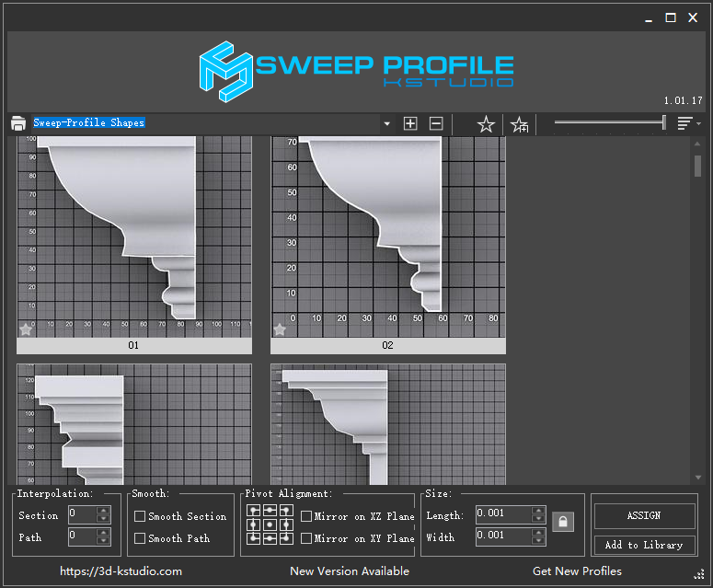This screenshot has height=588, width=713.
Task: Click the vertical scrollbar thumb
Action: (698, 166)
